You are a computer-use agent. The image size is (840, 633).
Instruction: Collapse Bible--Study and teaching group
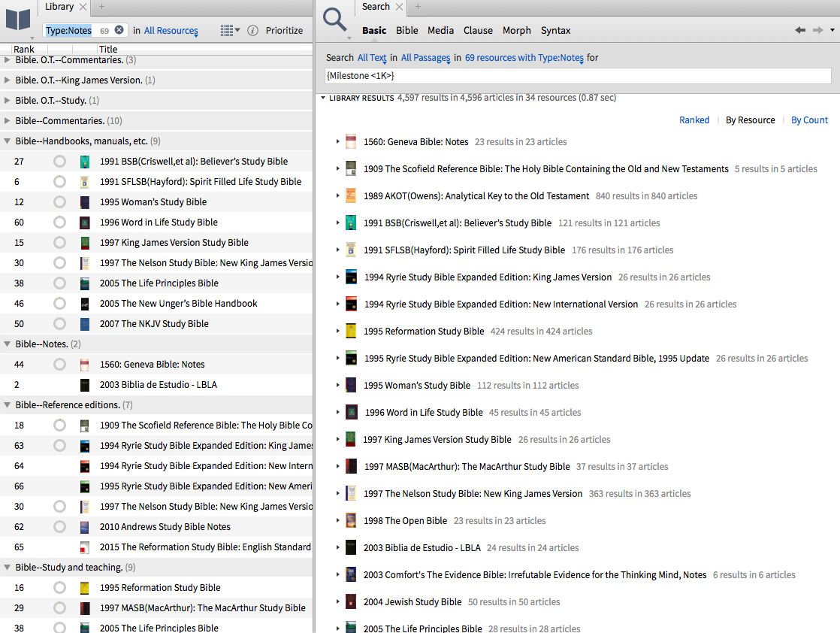tap(7, 567)
